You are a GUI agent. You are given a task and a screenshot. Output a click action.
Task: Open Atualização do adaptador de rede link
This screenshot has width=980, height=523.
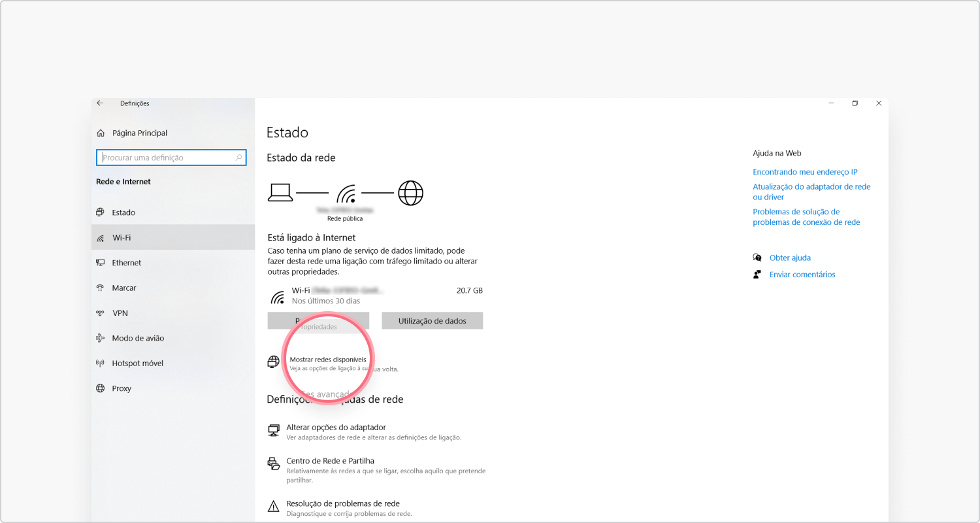(x=811, y=192)
